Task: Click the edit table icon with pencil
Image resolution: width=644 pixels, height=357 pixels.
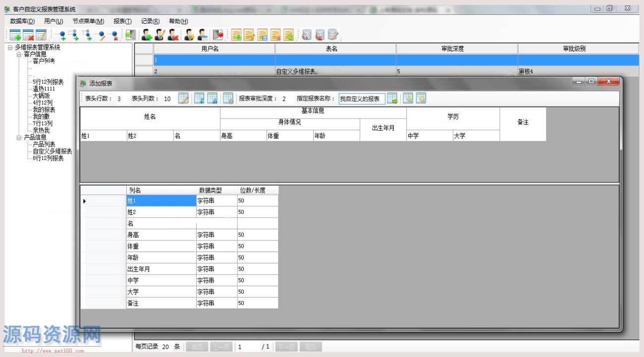Action: tap(41, 35)
